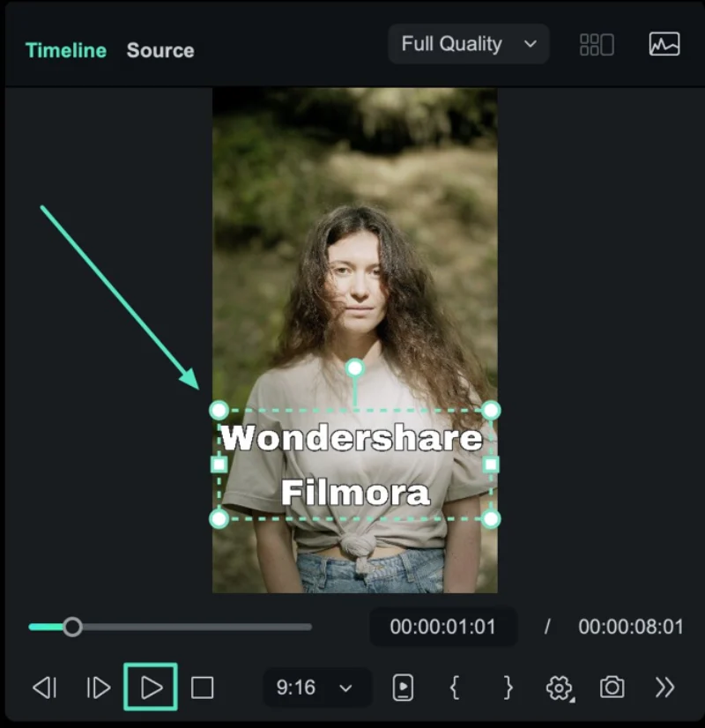Viewport: 705px width, 728px height.
Task: Step to the previous frame
Action: click(x=45, y=687)
